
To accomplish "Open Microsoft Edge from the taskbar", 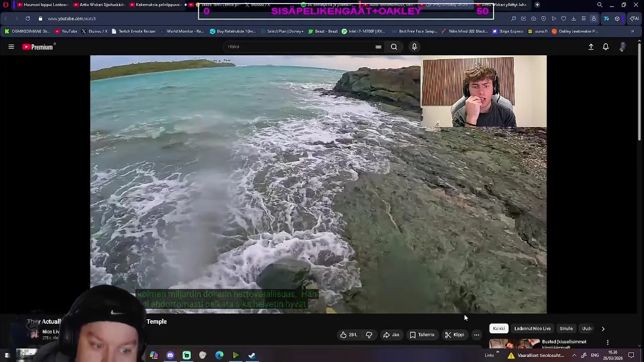I will pyautogui.click(x=219, y=355).
